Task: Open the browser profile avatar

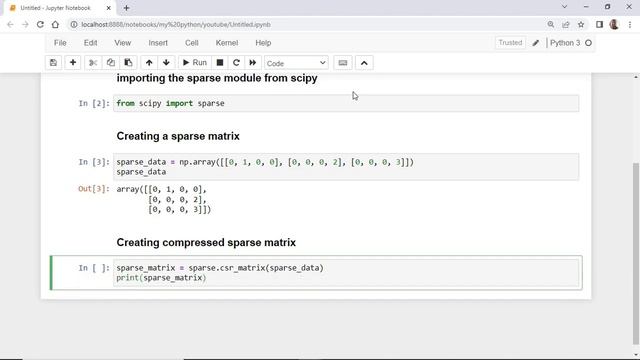Action: coord(614,24)
